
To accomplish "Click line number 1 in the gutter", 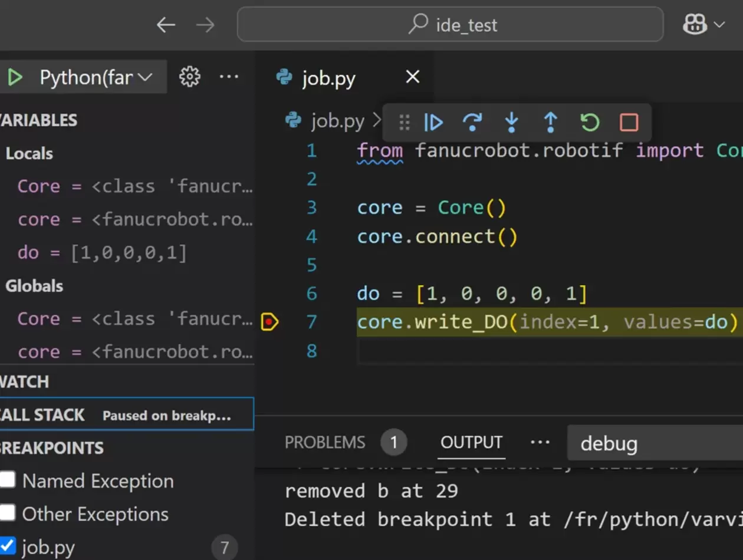I will [311, 151].
